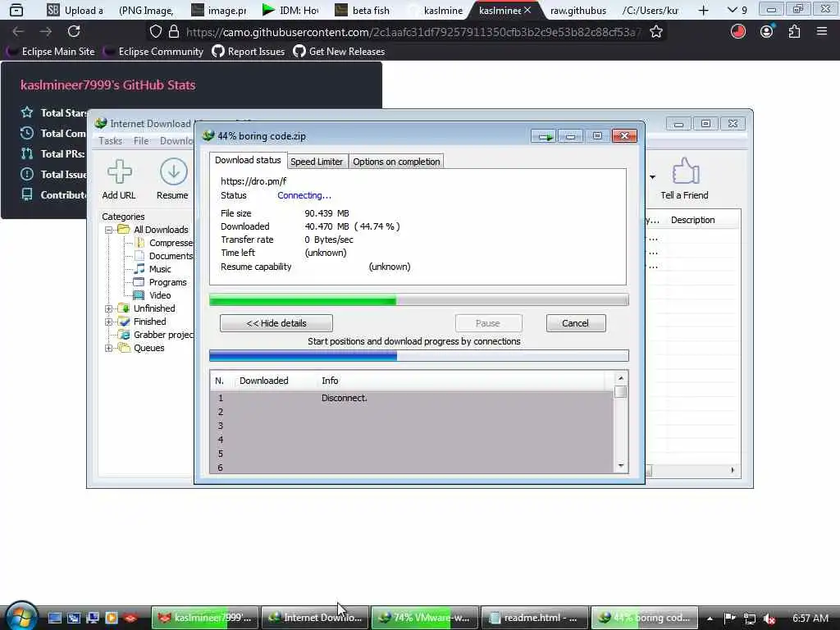This screenshot has width=840, height=630.
Task: Bookmark this page with the star icon
Action: 655,32
